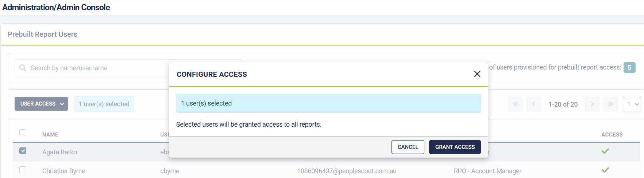Viewport: 644px width, 178px height.
Task: Open the page number dropdown
Action: 632,104
